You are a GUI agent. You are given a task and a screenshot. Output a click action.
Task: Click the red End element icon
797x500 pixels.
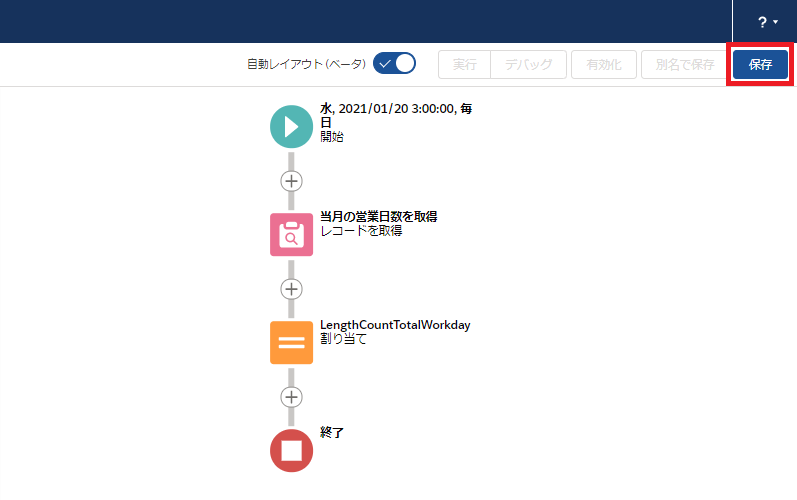point(291,451)
